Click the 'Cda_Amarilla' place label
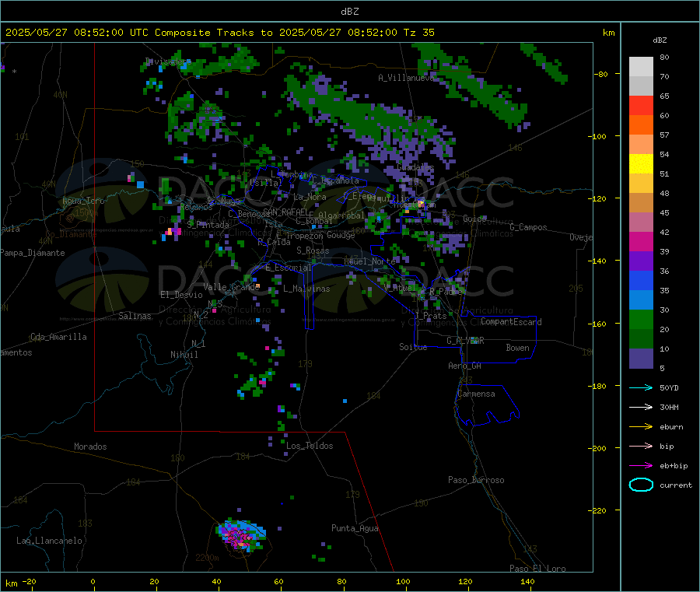 [58, 337]
